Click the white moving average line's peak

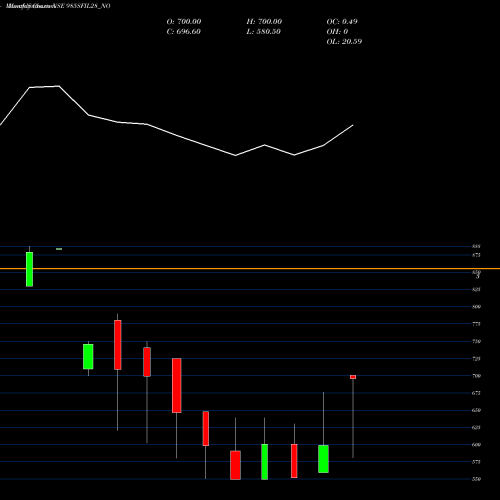59,86
